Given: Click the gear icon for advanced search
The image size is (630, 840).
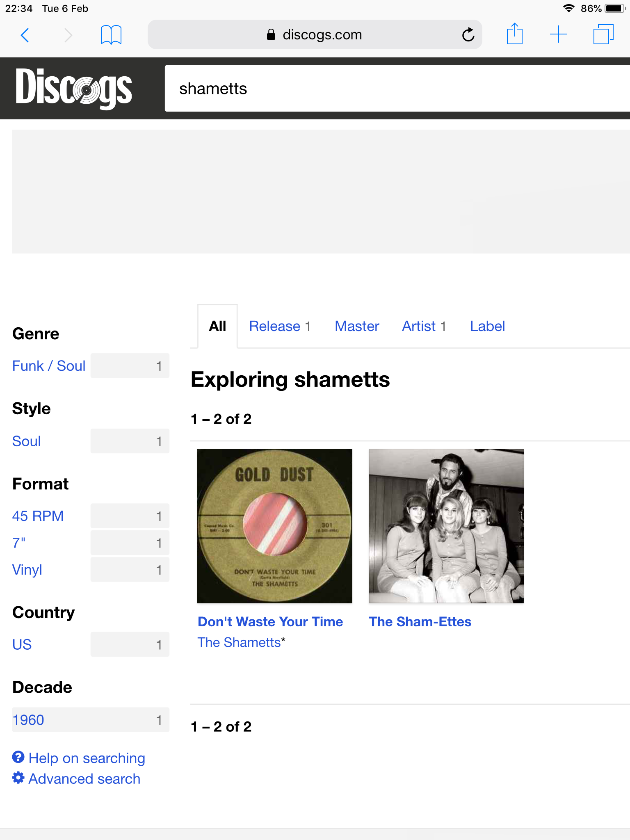Looking at the screenshot, I should 18,778.
